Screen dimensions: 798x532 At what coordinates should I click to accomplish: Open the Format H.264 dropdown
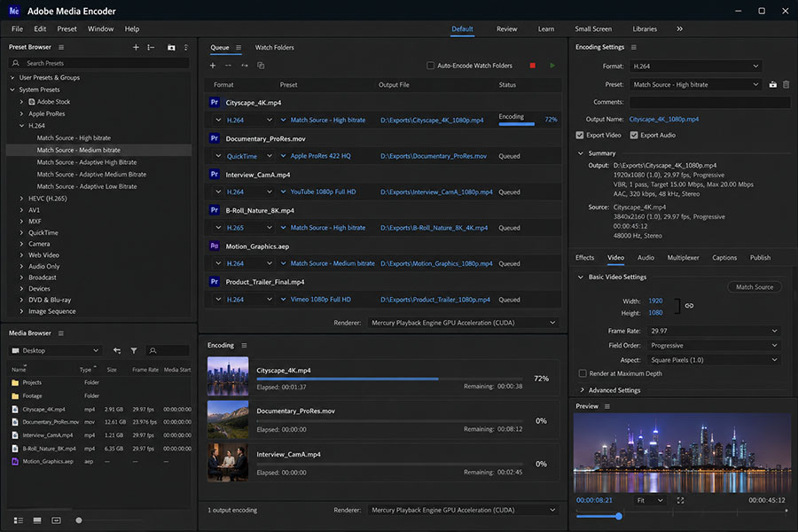(x=696, y=66)
